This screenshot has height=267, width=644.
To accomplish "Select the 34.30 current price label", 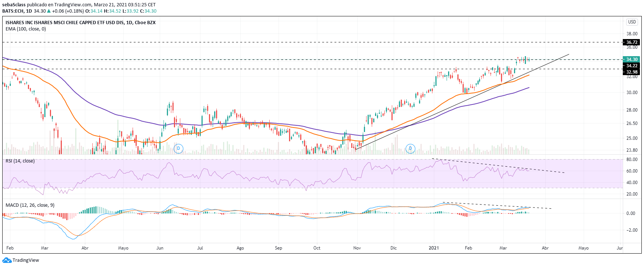I will 632,59.
